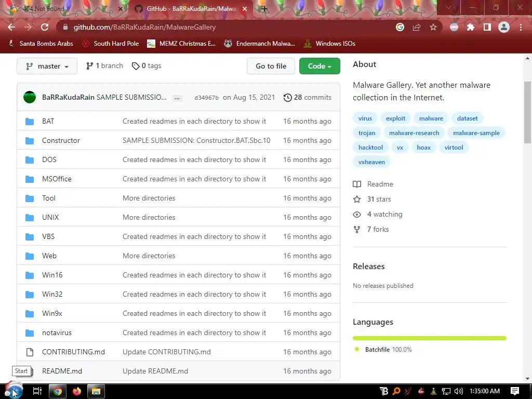This screenshot has width=532, height=399.
Task: Toggle the browser side panel icon
Action: [x=487, y=27]
